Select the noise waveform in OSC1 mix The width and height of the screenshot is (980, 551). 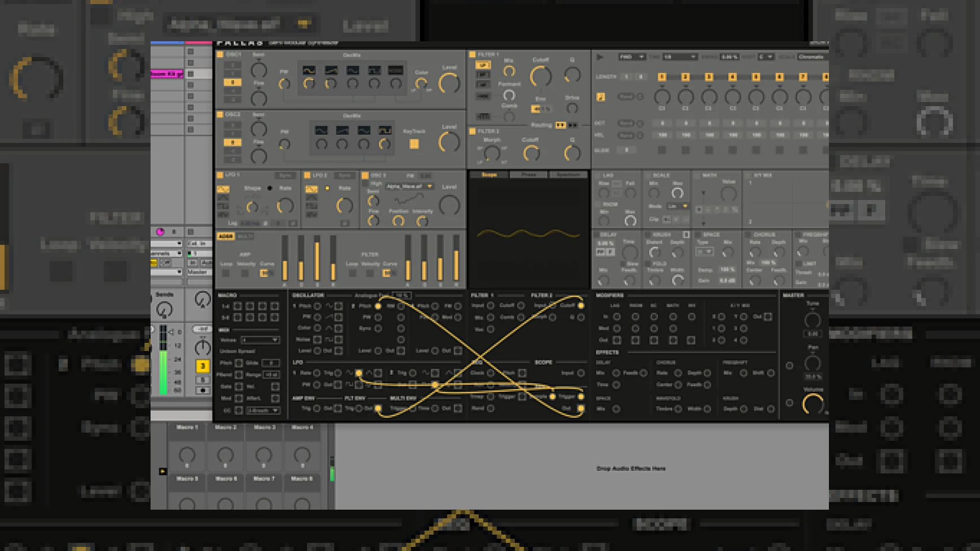click(x=396, y=70)
